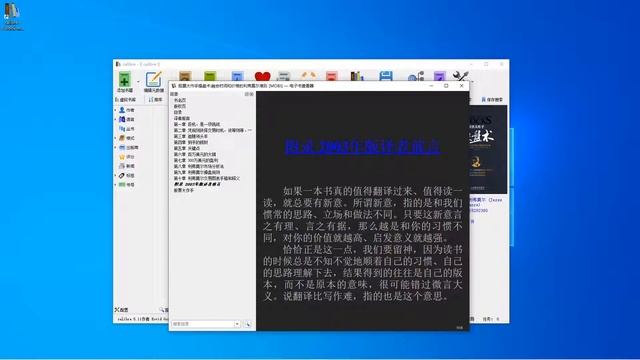The height and width of the screenshot is (360, 640).
Task: Click the Edit metadata (编辑元数据) icon
Action: point(154,80)
